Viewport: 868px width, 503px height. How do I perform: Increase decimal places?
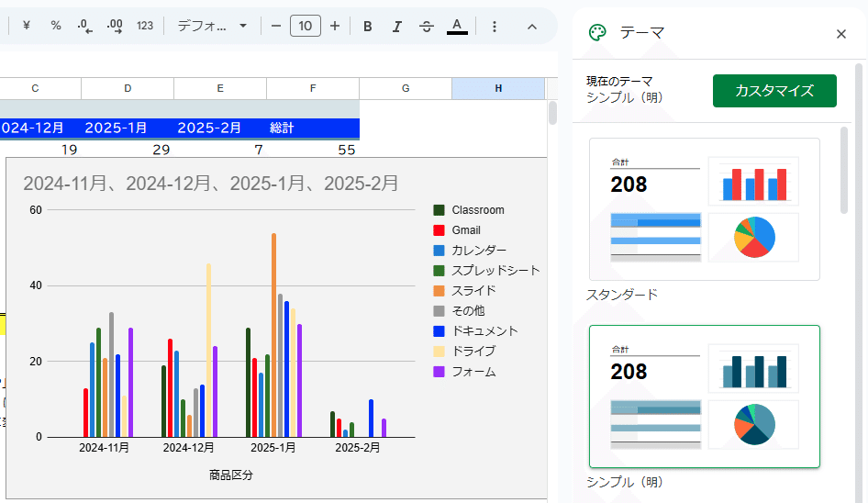115,26
